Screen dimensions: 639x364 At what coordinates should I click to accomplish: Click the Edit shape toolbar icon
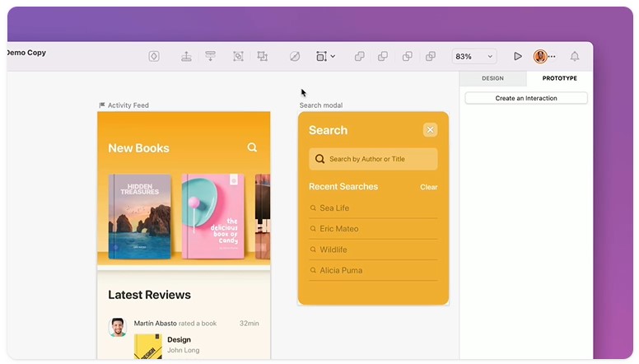[x=295, y=56]
